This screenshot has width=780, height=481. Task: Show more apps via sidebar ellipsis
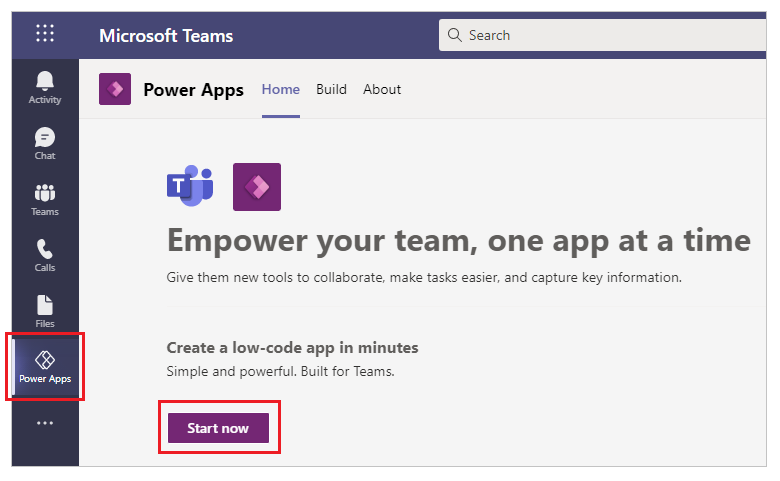coord(45,423)
